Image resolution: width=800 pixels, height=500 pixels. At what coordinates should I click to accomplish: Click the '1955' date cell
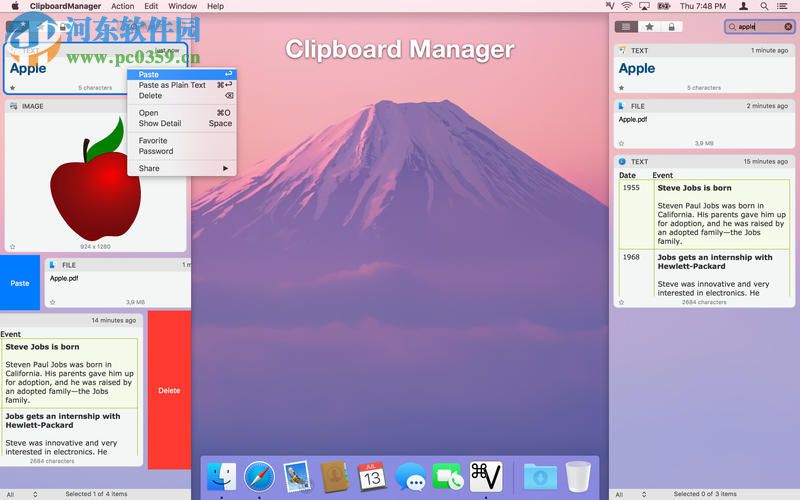coord(631,188)
